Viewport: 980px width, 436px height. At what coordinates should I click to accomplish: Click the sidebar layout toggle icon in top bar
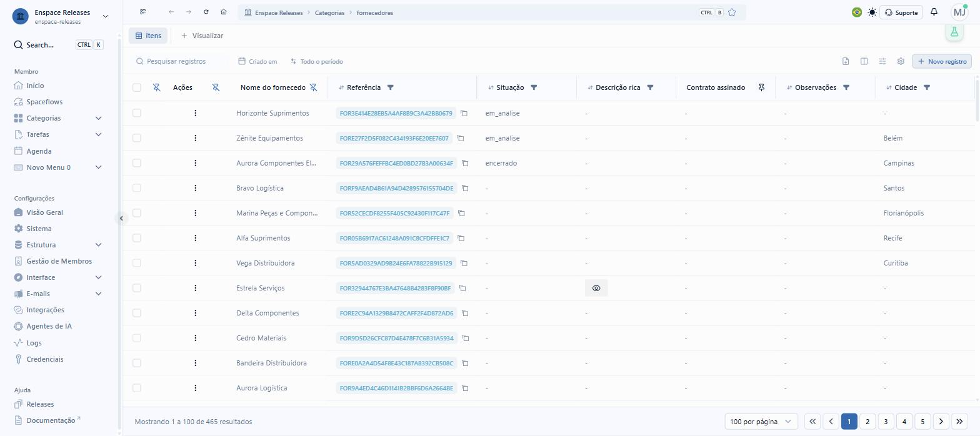[x=143, y=12]
